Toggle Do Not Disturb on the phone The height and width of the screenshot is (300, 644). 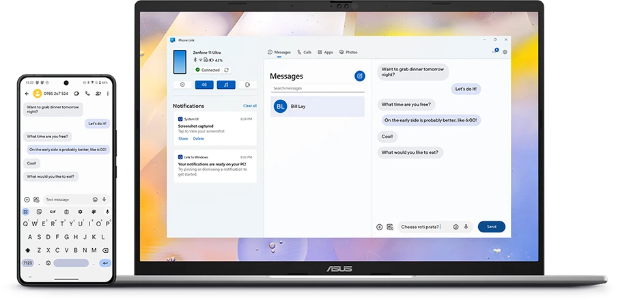click(182, 85)
